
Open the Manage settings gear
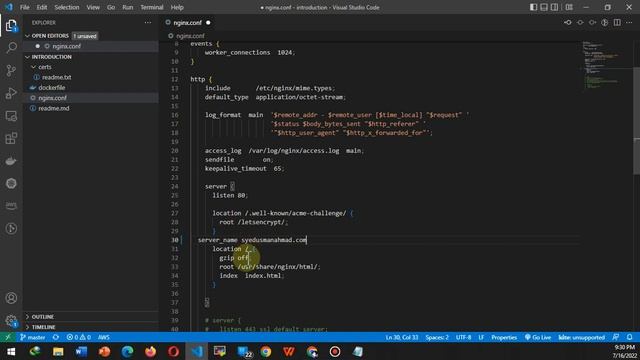tap(11, 321)
